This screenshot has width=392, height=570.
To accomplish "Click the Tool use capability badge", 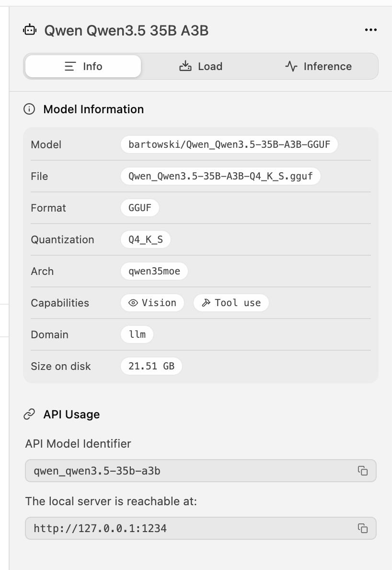I will (x=231, y=303).
